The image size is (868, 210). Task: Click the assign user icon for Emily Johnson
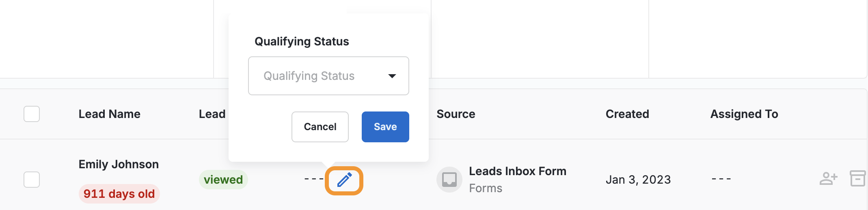click(828, 178)
